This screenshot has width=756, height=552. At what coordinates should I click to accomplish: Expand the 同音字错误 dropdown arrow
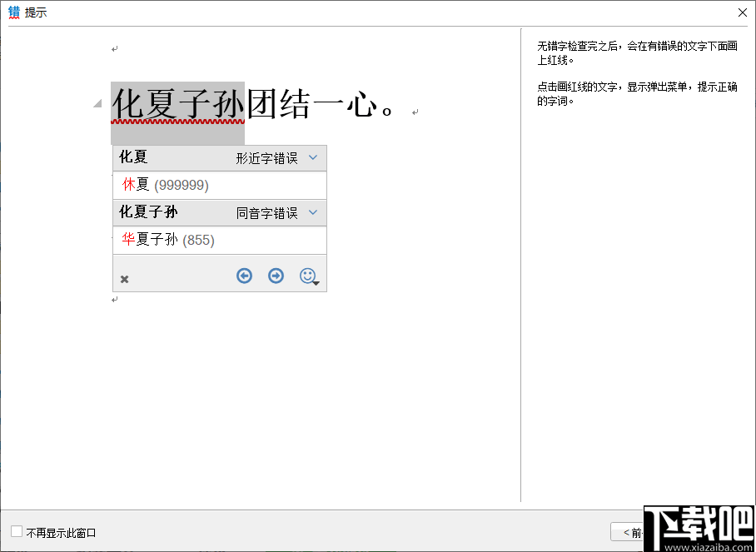pos(313,212)
